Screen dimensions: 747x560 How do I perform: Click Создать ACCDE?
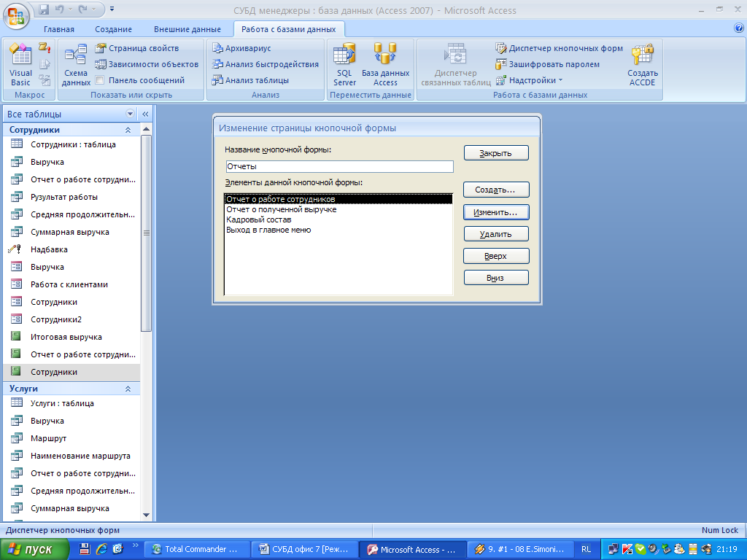pos(642,65)
